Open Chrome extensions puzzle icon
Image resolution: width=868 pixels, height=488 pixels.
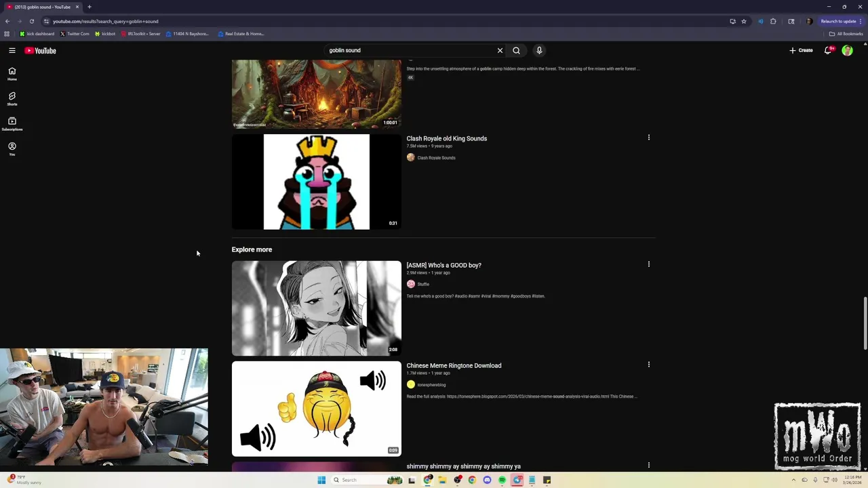click(x=773, y=21)
